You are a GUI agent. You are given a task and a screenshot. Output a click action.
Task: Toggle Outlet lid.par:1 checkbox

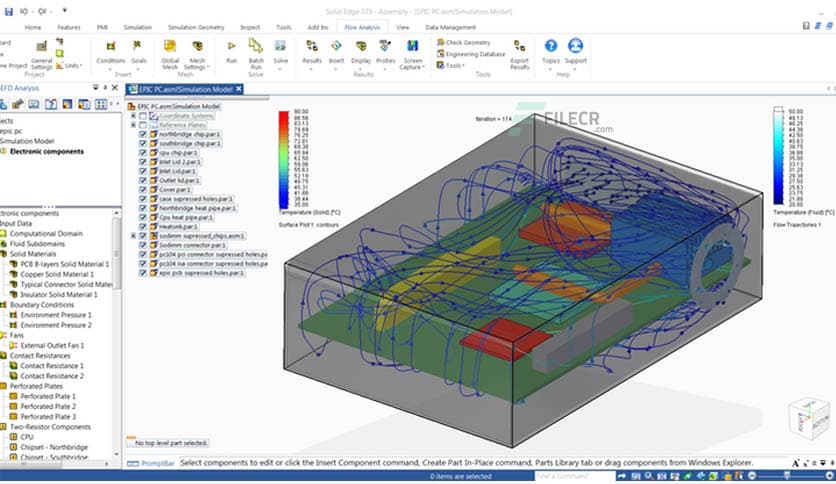(x=143, y=180)
